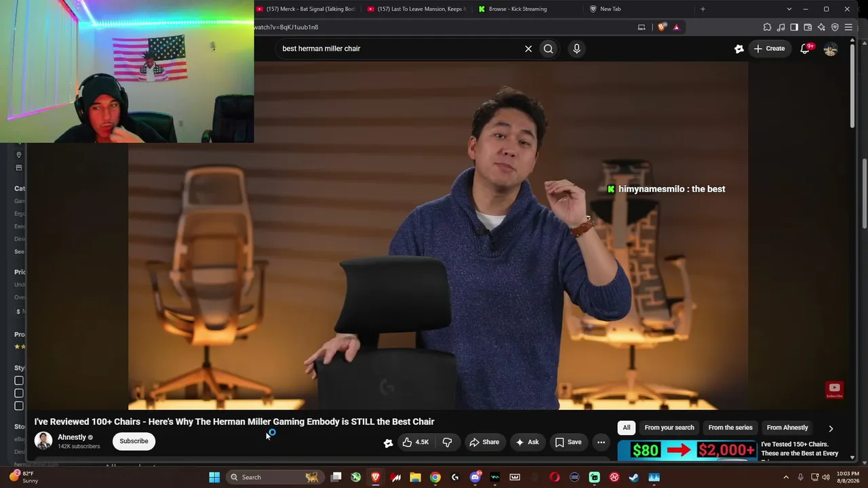
Task: Open the YouTube account avatar menu
Action: (831, 49)
